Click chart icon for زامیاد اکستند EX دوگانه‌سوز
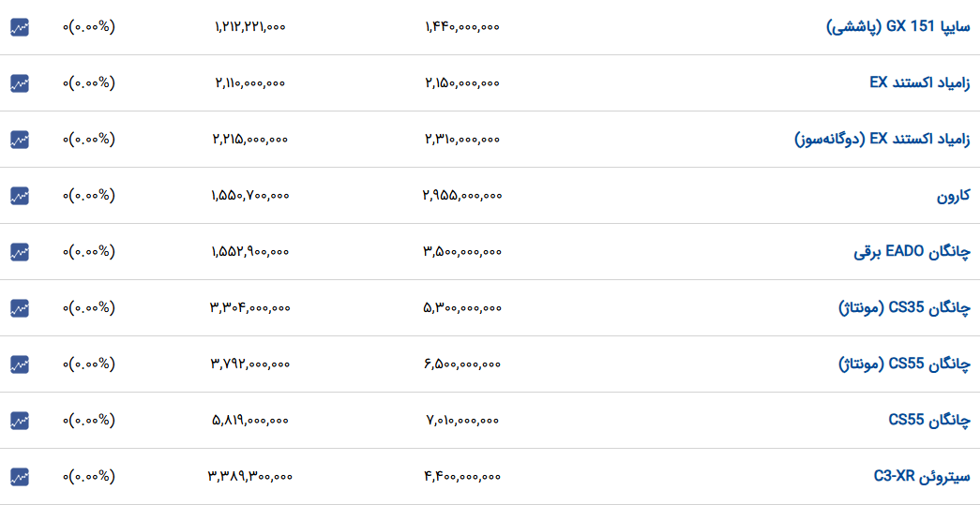This screenshot has height=505, width=980. 20,140
